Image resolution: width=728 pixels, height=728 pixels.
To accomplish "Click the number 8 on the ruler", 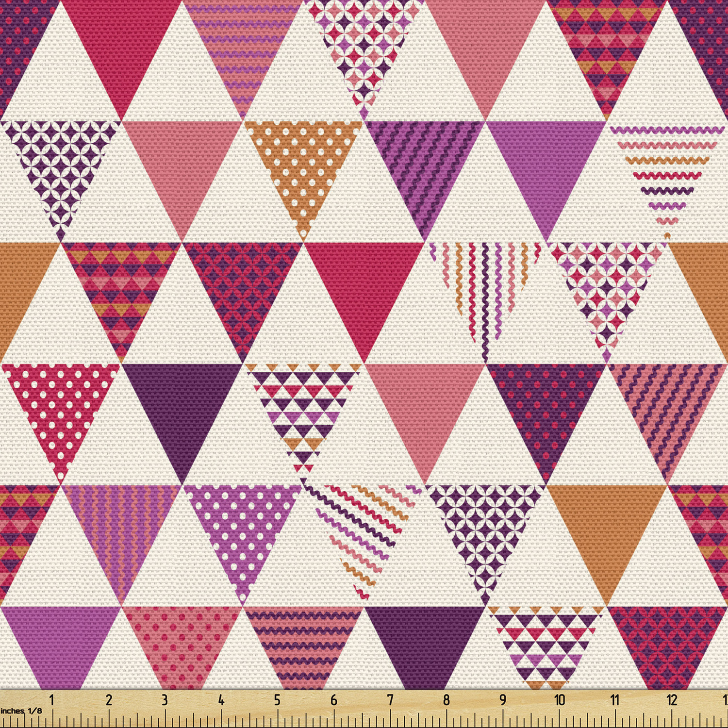I will click(447, 700).
